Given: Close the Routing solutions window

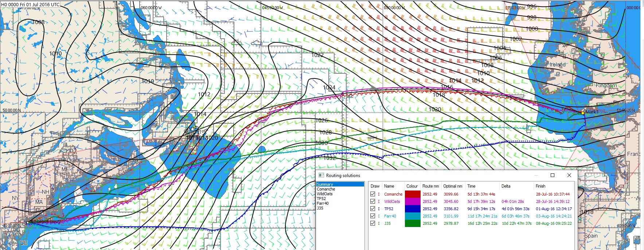Looking at the screenshot, I should pos(569,175).
